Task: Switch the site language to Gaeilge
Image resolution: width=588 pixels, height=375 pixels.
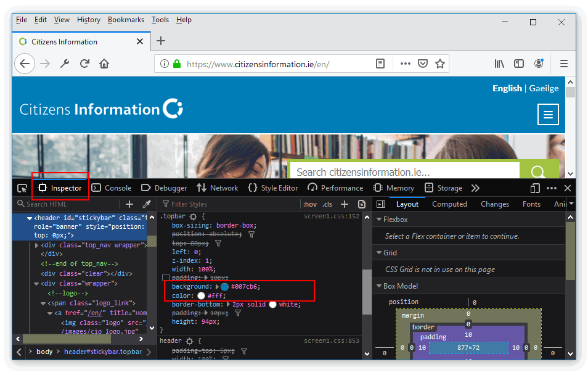Action: coord(544,88)
